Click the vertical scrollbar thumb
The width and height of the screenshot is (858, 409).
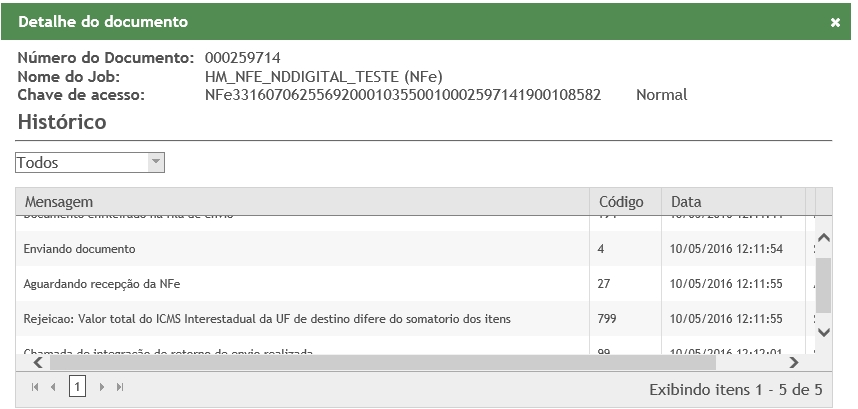pos(824,284)
